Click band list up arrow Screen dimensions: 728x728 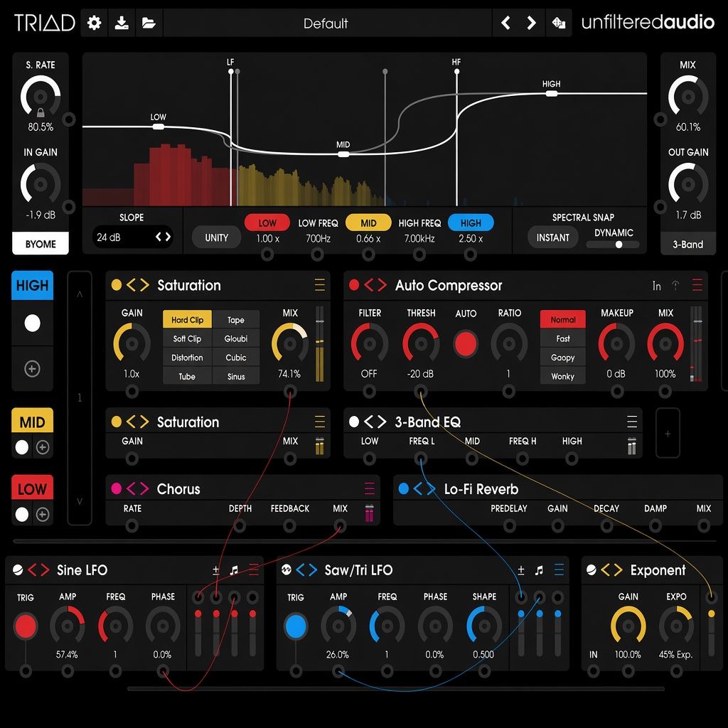80,294
